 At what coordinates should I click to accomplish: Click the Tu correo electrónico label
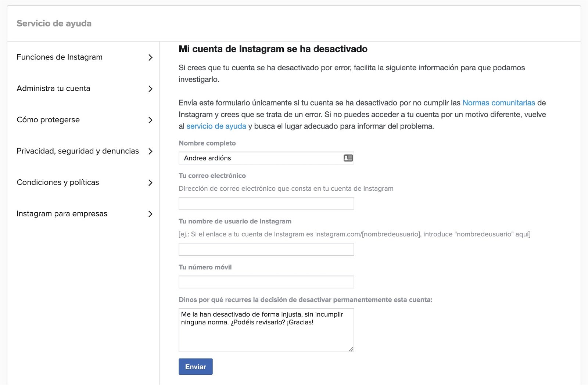coord(212,176)
